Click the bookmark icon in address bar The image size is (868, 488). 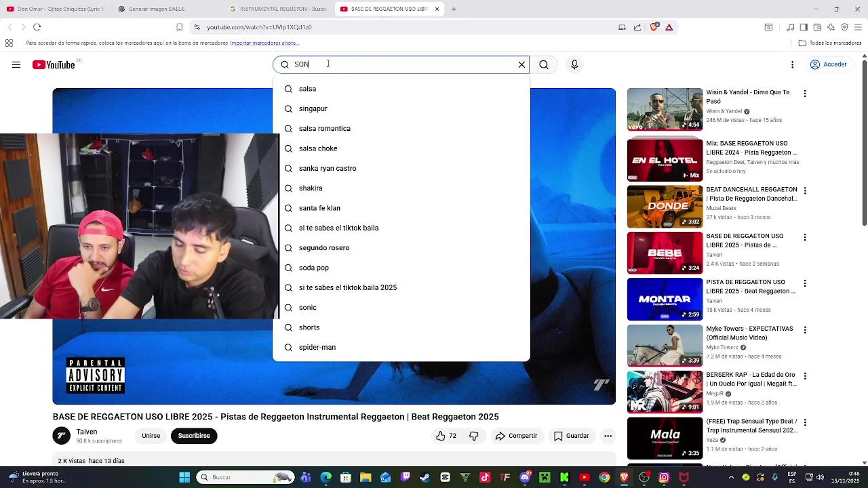coord(179,27)
